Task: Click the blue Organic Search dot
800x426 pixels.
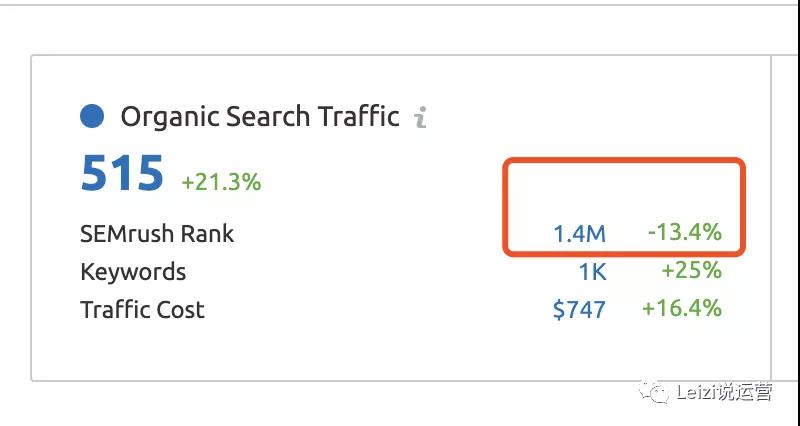Action: pyautogui.click(x=92, y=116)
